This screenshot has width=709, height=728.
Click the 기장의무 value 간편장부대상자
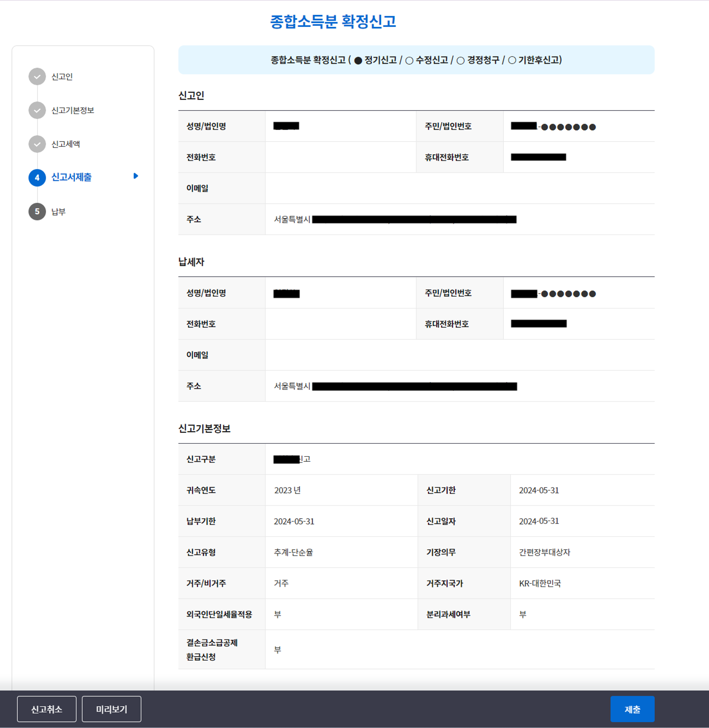[x=545, y=552]
